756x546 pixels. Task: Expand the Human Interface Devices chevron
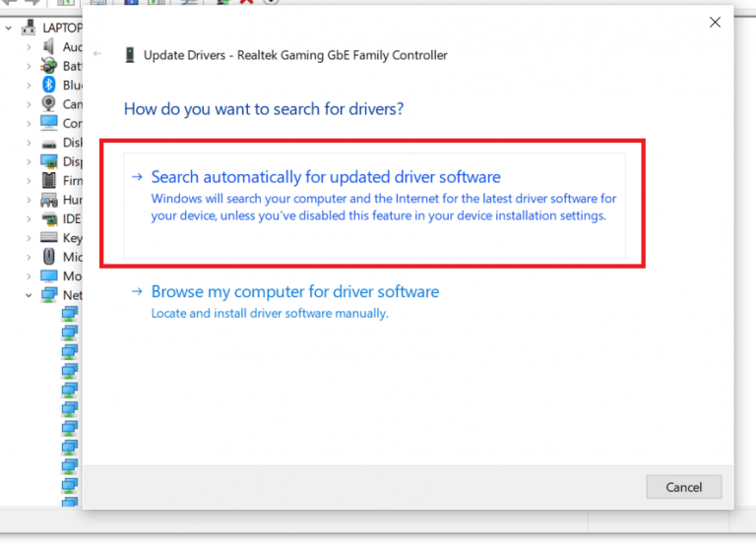(29, 200)
